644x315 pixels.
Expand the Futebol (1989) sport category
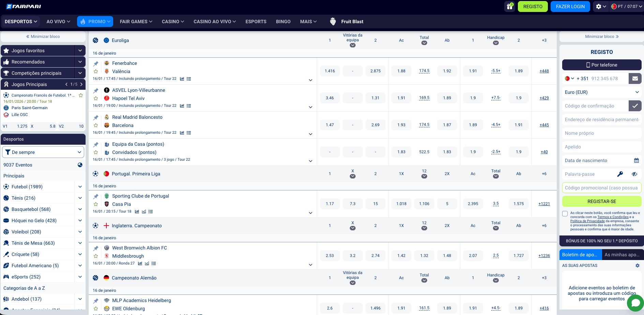click(x=80, y=187)
